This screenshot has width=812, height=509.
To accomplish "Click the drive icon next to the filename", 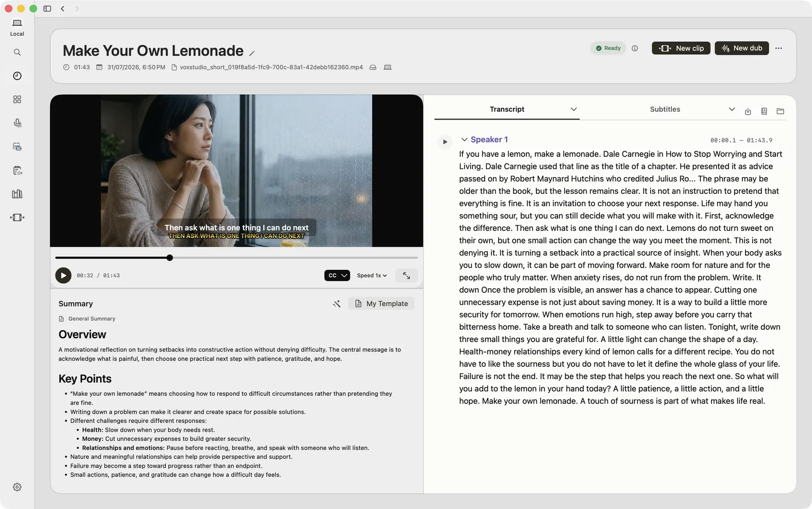I will (x=373, y=67).
